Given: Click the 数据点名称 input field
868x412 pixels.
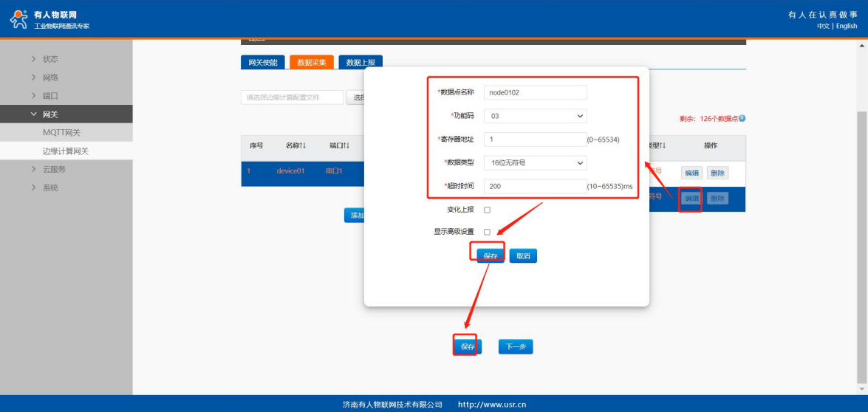Looking at the screenshot, I should [x=535, y=92].
